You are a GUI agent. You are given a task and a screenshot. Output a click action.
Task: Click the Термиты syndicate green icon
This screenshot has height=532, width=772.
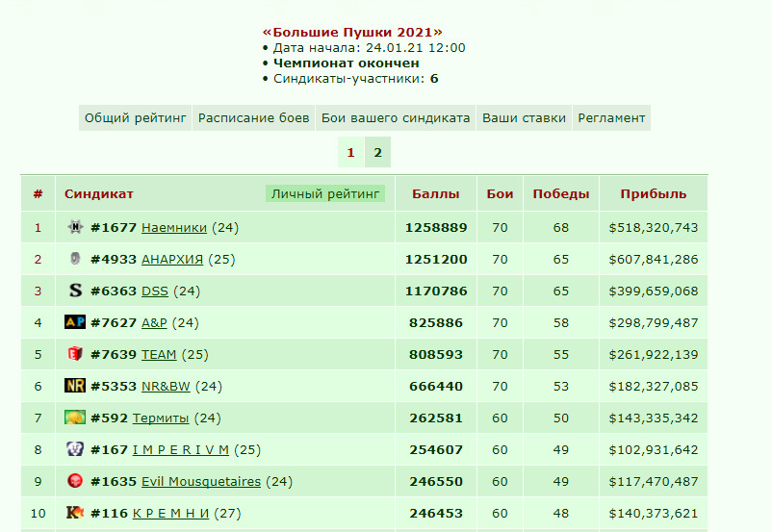click(75, 418)
